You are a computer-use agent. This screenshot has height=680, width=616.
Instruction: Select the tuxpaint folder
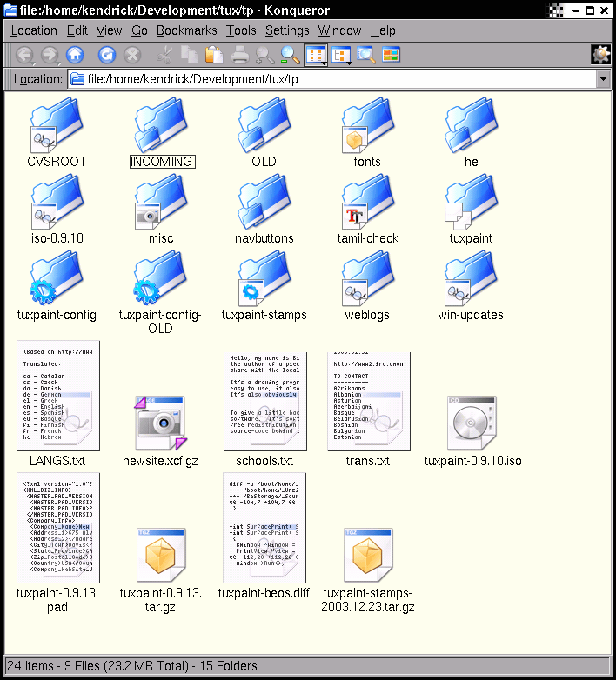tap(471, 209)
